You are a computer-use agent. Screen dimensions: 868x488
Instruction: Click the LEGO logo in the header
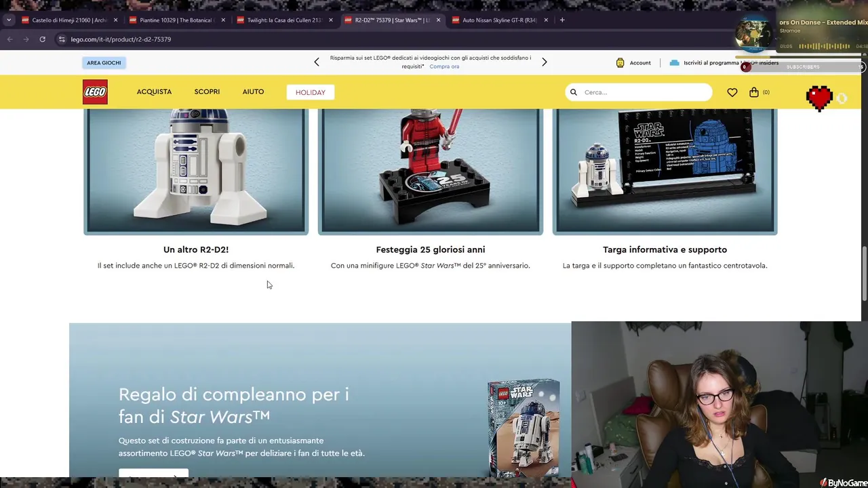95,92
